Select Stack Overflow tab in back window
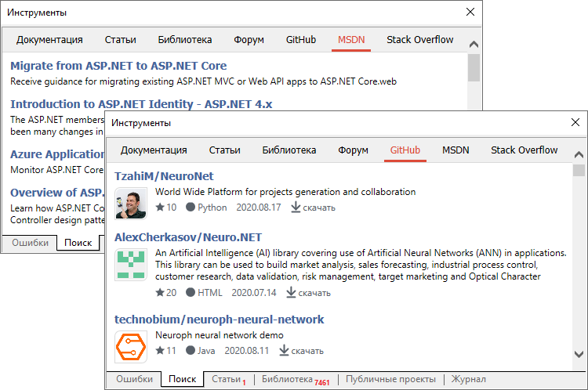Image resolution: width=588 pixels, height=390 pixels. click(420, 39)
